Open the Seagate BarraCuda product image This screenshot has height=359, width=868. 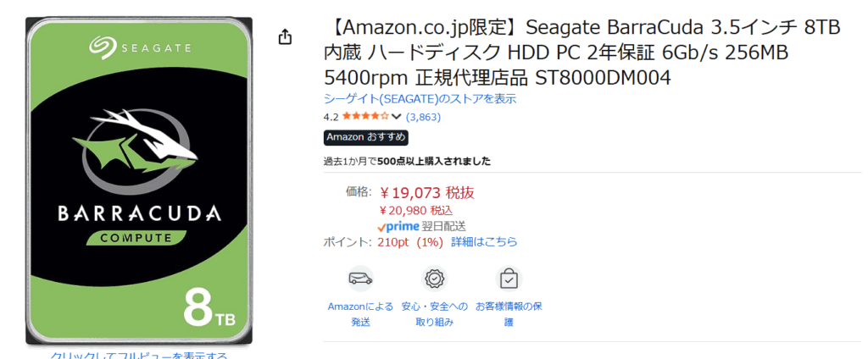coord(139,179)
